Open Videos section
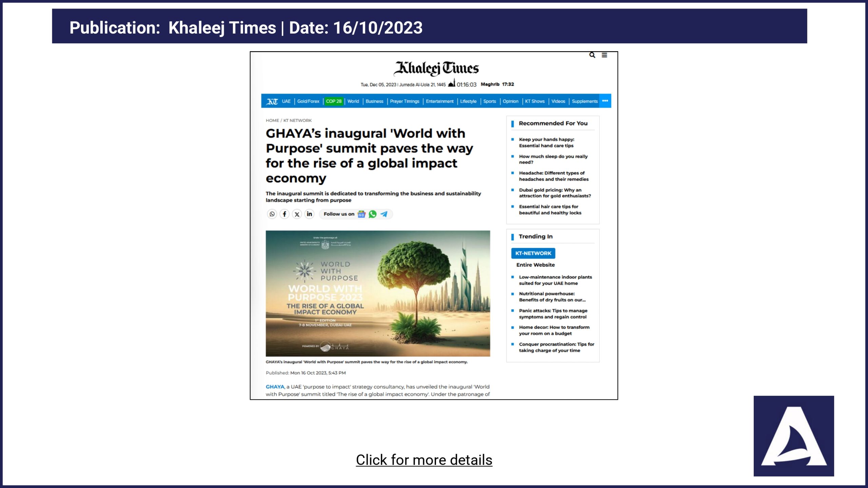This screenshot has width=868, height=488. coord(558,101)
